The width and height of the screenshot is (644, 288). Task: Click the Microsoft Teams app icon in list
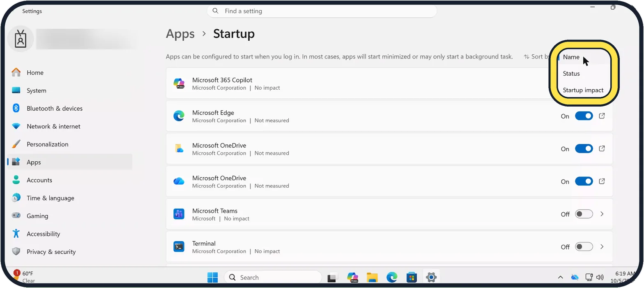point(179,214)
